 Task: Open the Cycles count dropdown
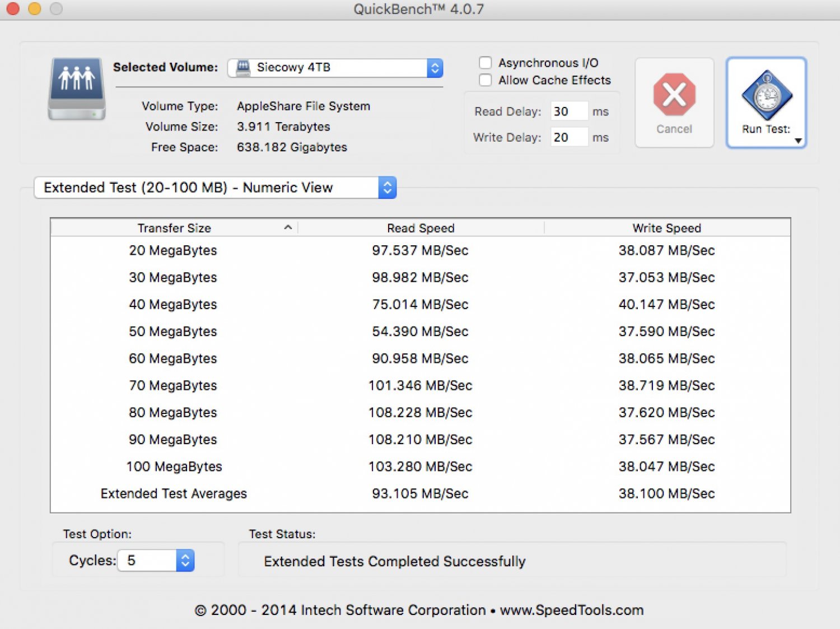[156, 560]
